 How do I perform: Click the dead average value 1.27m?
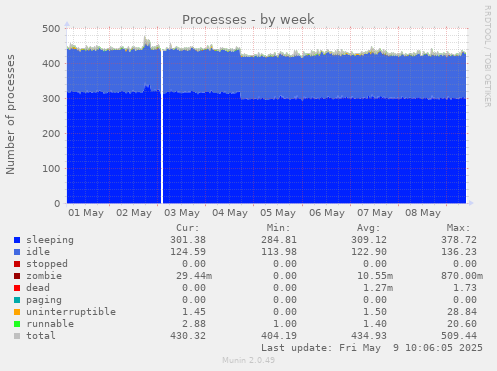pos(378,288)
